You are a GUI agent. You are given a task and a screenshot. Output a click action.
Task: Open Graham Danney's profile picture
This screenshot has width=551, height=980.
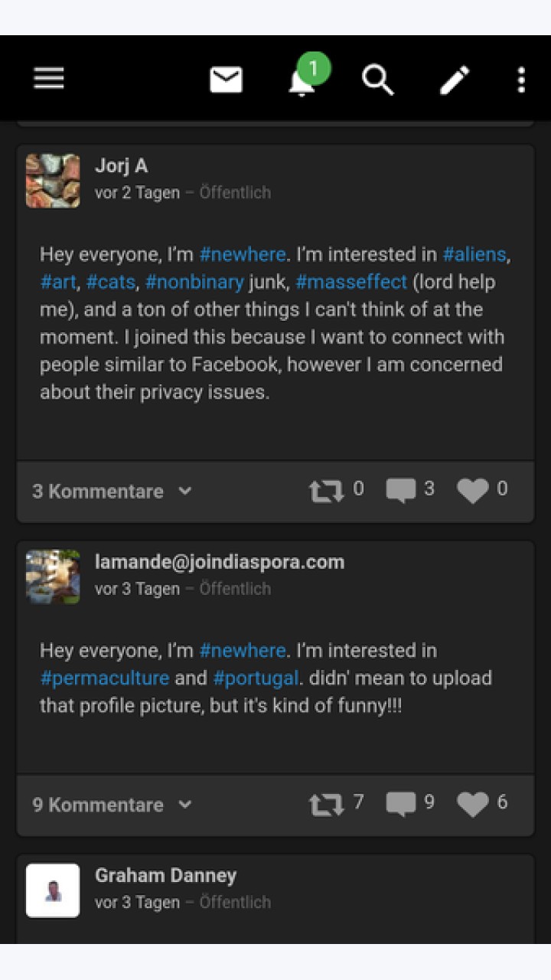(53, 890)
